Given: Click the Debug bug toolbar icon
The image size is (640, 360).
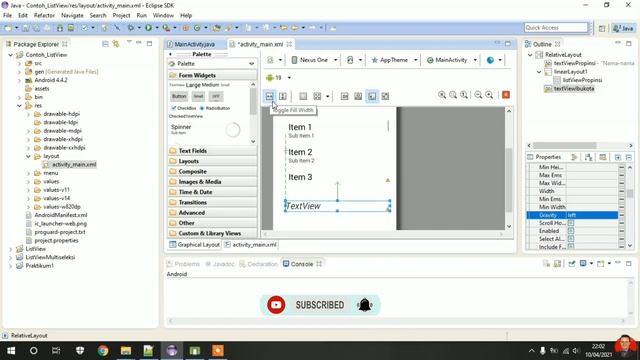Looking at the screenshot, I should (x=131, y=28).
